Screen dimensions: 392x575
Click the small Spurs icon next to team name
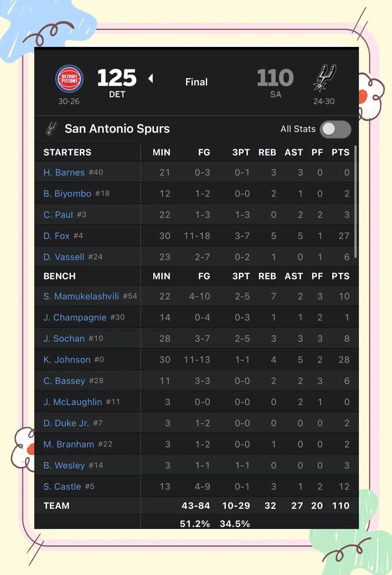point(51,129)
